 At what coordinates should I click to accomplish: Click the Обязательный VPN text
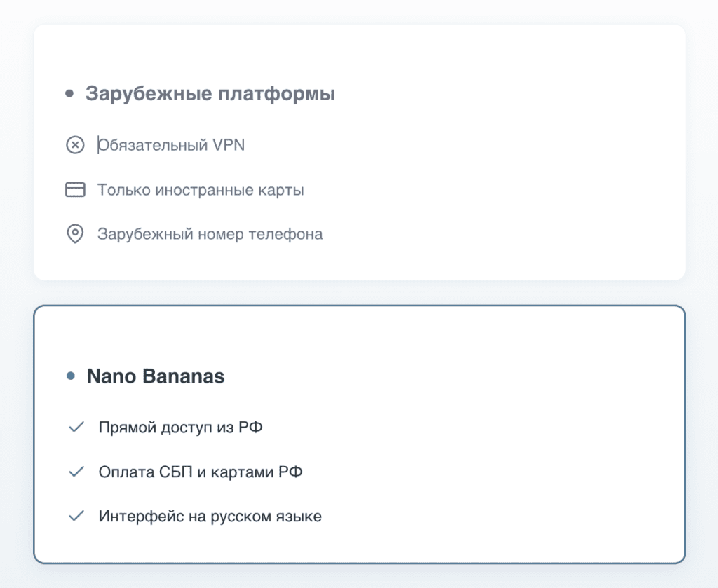coord(172,145)
